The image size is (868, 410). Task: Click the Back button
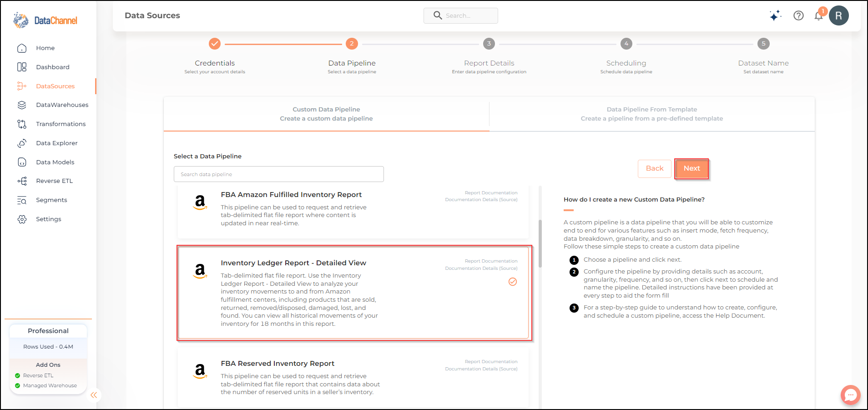655,168
